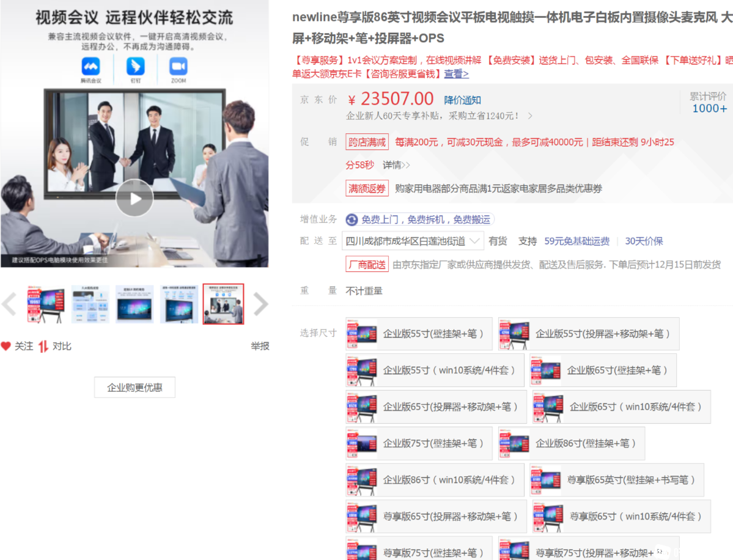Click the 满额返券 coupon tag
Viewport: 733px width, 560px height.
pos(367,188)
